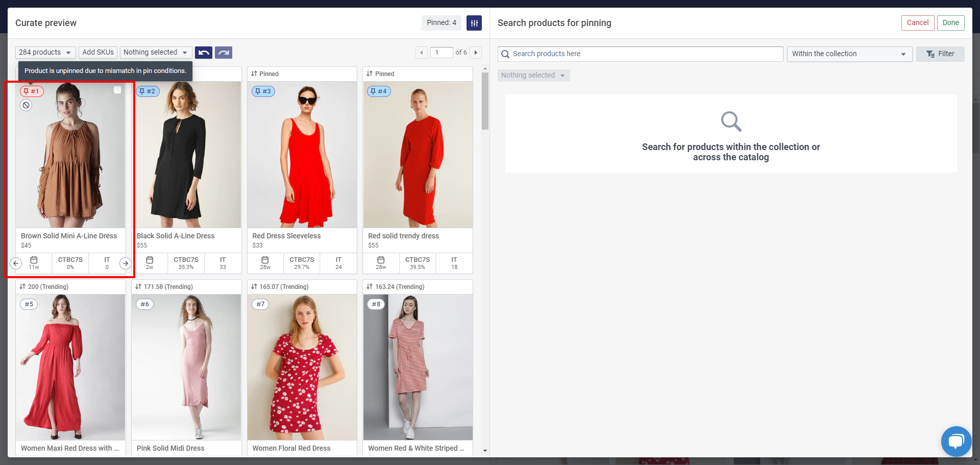
Task: Click the Search products here field
Action: pyautogui.click(x=641, y=54)
